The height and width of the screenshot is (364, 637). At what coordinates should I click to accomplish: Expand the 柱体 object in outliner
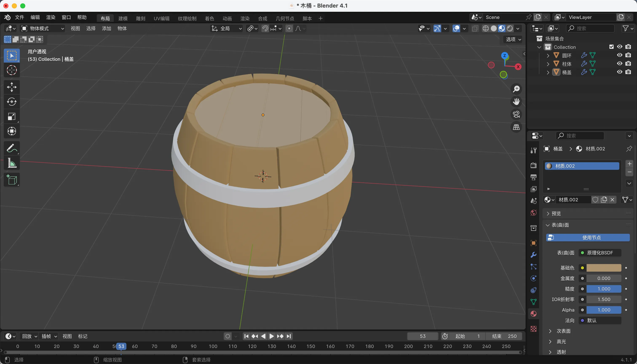(x=548, y=64)
